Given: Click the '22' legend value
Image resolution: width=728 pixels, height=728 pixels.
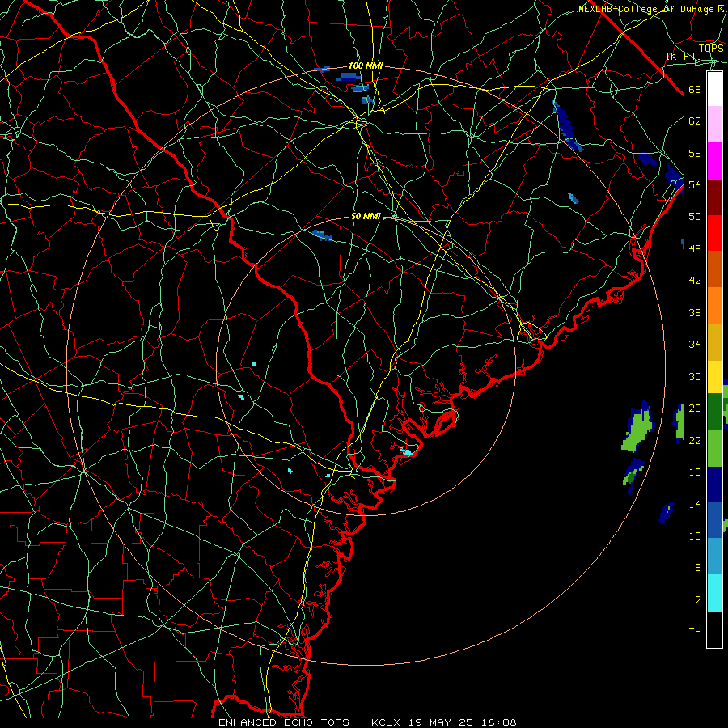Looking at the screenshot, I should (695, 440).
